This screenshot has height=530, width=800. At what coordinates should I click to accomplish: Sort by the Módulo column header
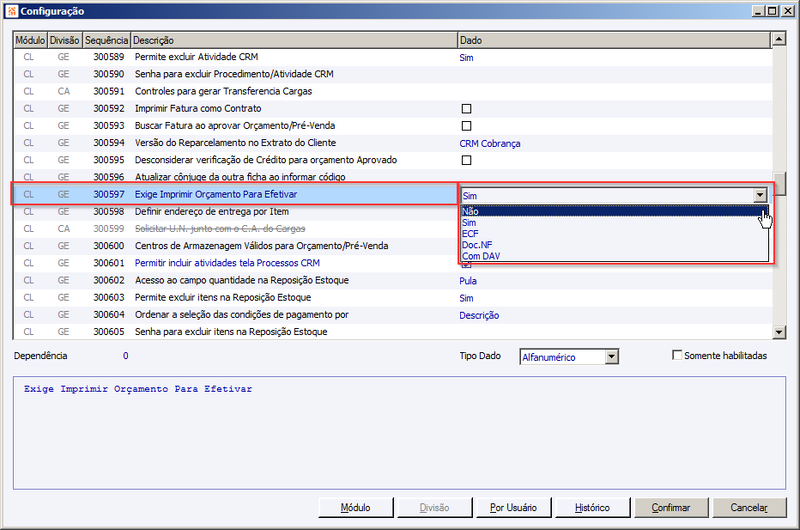(x=30, y=40)
